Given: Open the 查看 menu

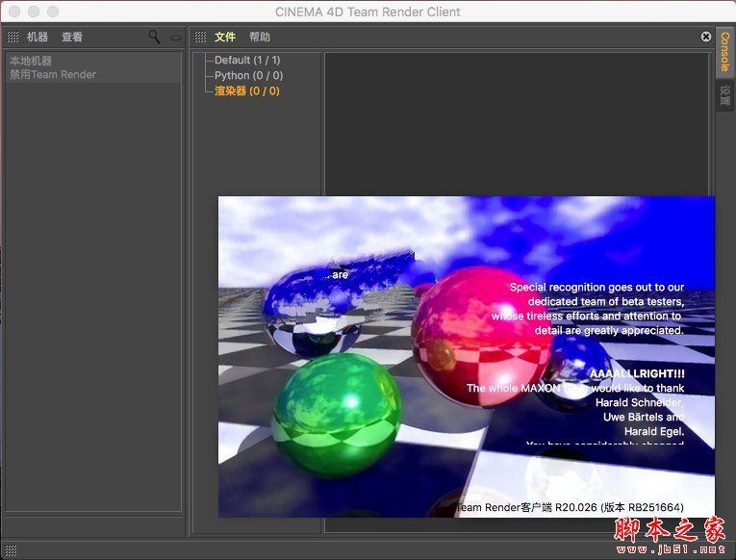Looking at the screenshot, I should pyautogui.click(x=72, y=37).
